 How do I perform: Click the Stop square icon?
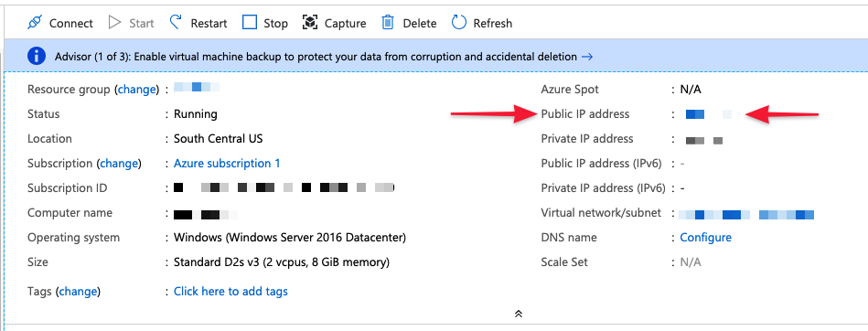pos(251,23)
